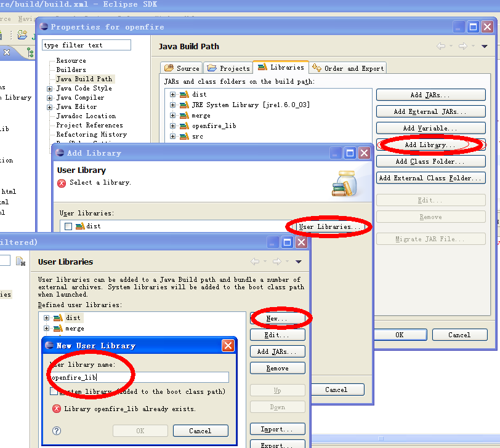The height and width of the screenshot is (448, 500).
Task: Click src library icon in build path
Action: coord(184,137)
